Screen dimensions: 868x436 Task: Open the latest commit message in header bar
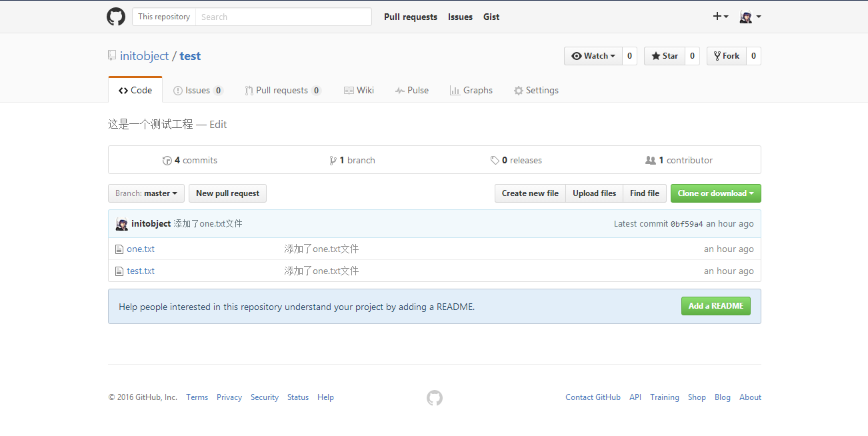tap(208, 224)
